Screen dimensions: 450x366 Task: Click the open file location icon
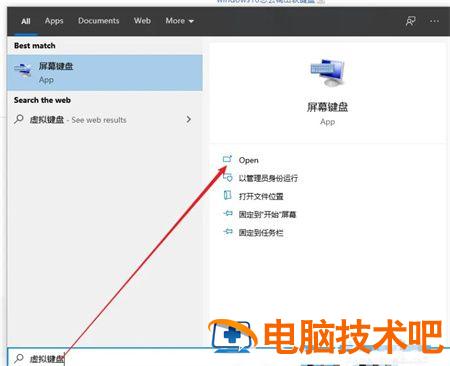click(x=227, y=195)
